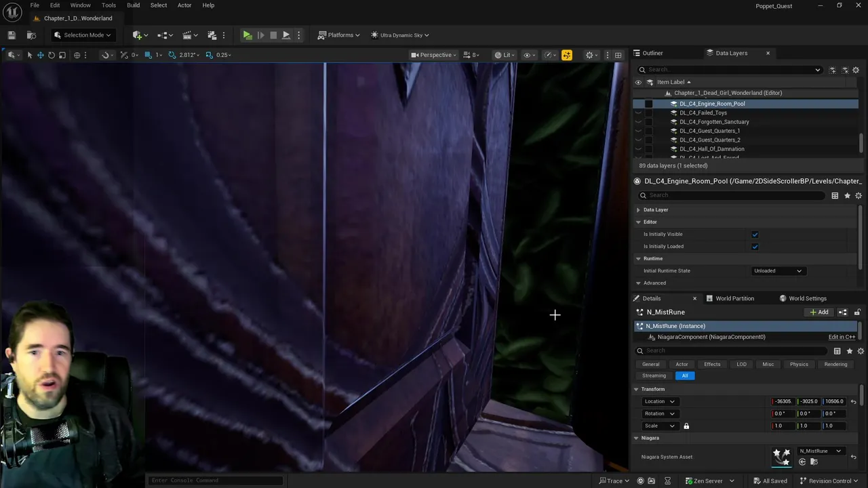Open the Build menu
Screen dimensions: 868x488
[133, 5]
